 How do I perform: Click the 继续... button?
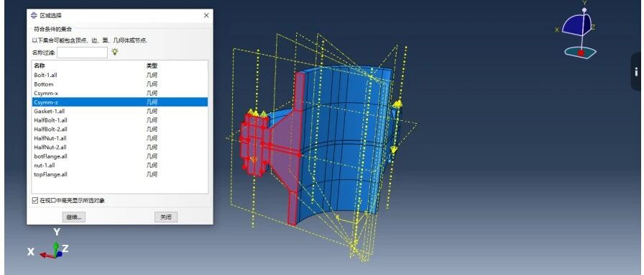pos(74,217)
